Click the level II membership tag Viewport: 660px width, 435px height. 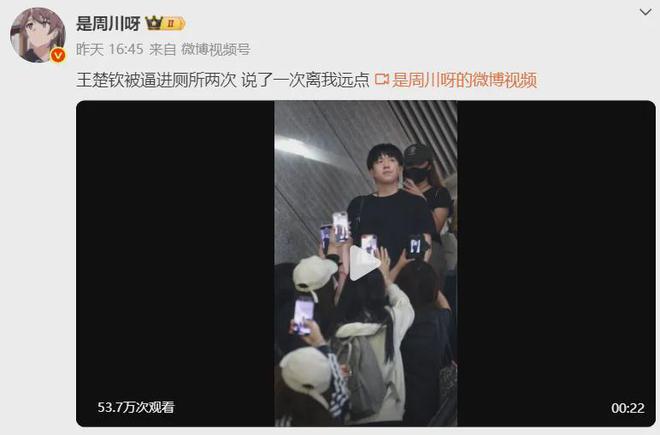(173, 24)
